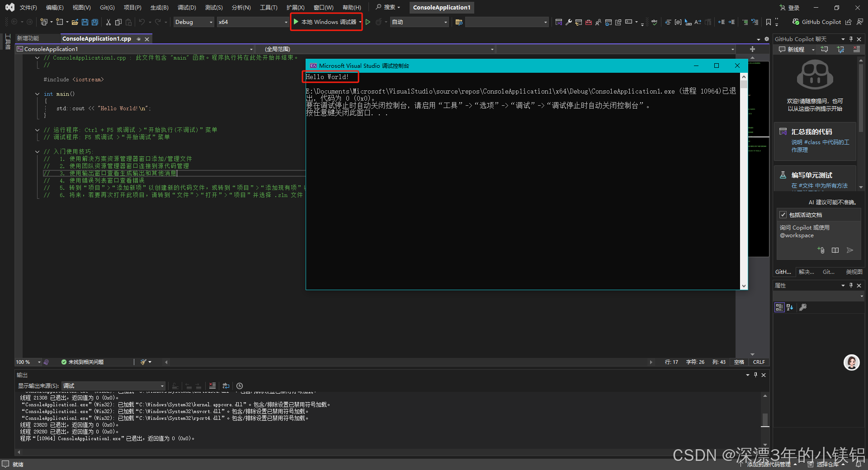Select the 编写单元测试 suggestion card

click(x=815, y=178)
